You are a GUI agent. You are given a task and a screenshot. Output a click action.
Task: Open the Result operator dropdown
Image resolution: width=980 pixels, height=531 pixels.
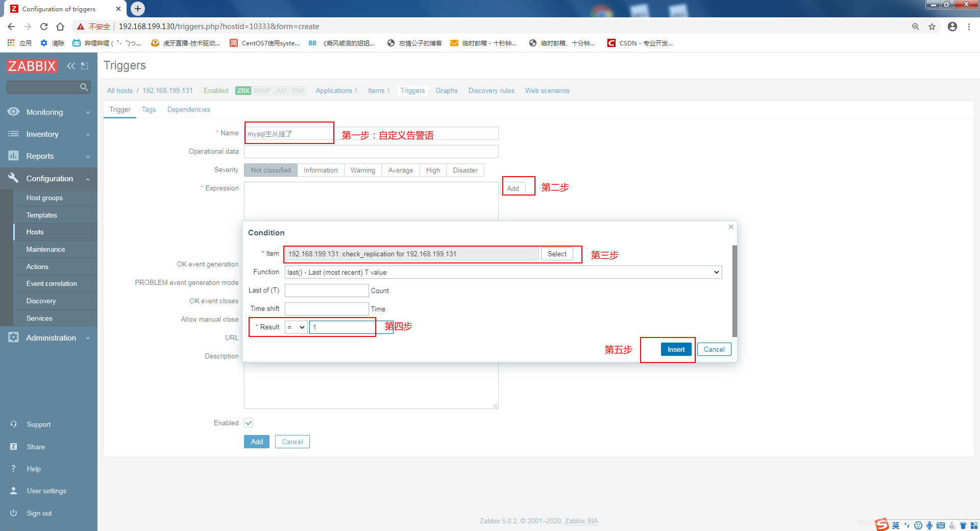[x=296, y=327]
